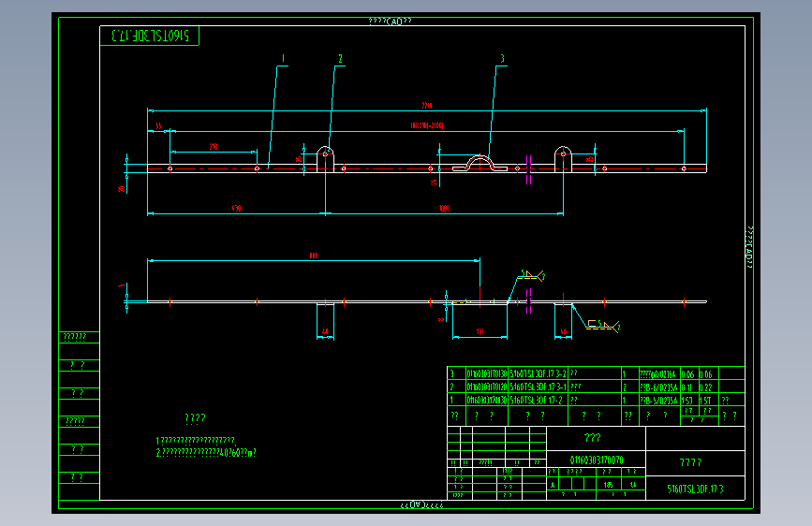Click the part balloon number 2
Viewport: 812px width, 526px height.
340,59
